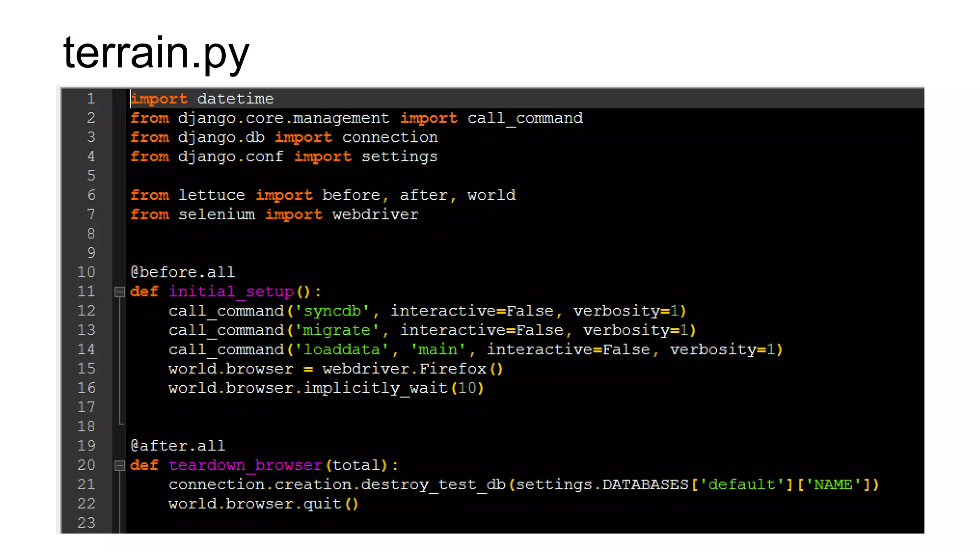Click 'webdriver.Firefox()' on line 15
This screenshot has height=551, width=980.
(413, 369)
